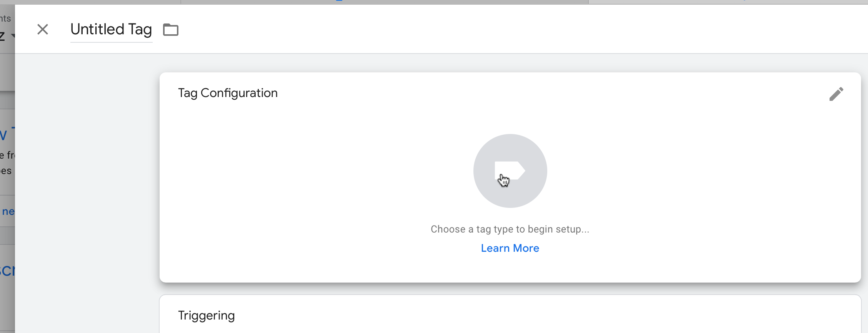Edit Tag Configuration with the pencil icon
Screen dimensions: 868x333
836,94
